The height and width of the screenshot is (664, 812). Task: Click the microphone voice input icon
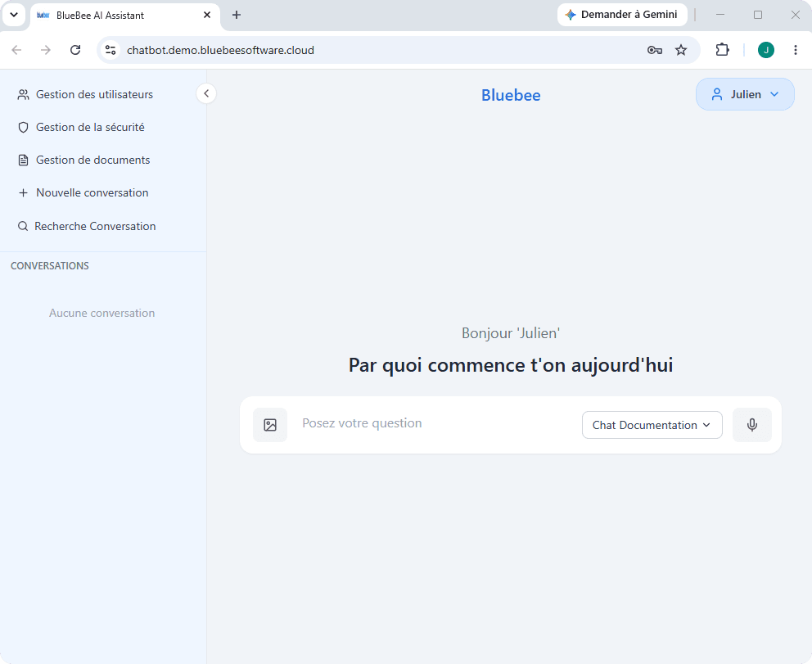tap(752, 425)
